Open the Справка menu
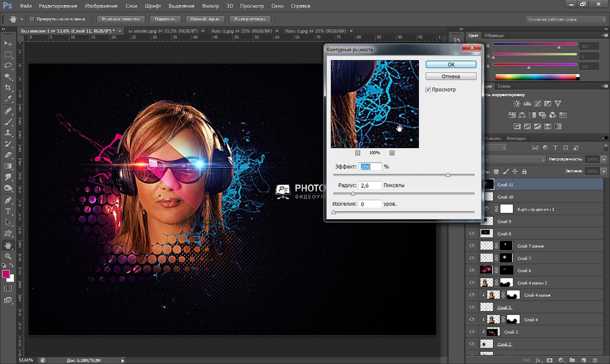Image resolution: width=610 pixels, height=364 pixels. (300, 6)
